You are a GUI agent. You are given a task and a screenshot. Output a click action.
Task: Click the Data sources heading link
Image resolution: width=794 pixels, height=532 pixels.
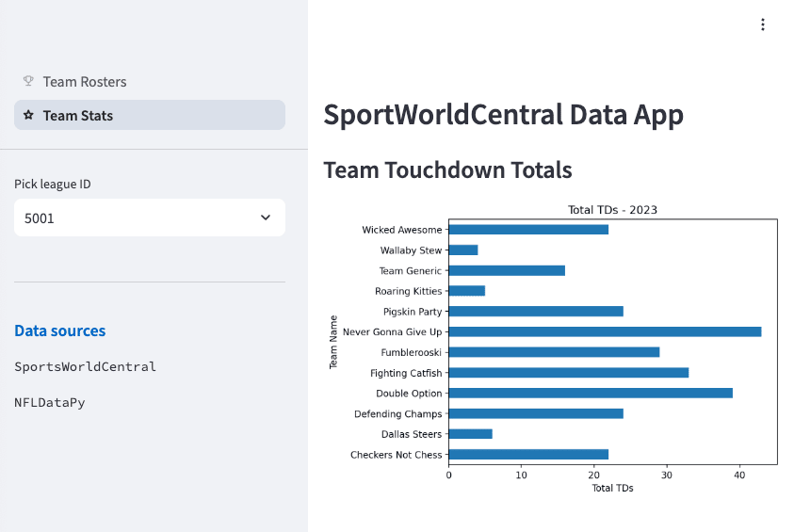tap(59, 331)
